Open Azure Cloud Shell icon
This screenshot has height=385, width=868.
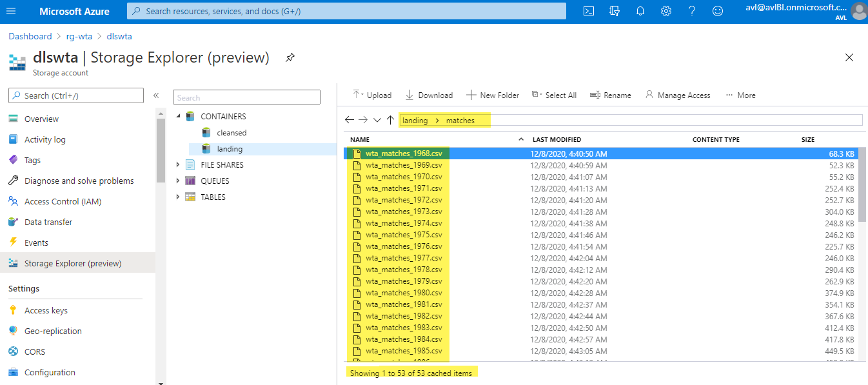point(588,11)
